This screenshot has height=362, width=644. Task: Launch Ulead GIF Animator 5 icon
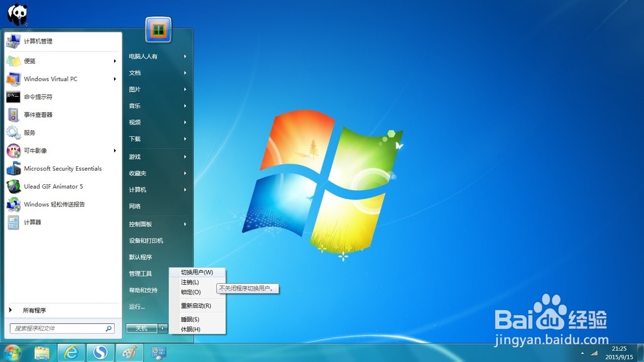pyautogui.click(x=13, y=186)
